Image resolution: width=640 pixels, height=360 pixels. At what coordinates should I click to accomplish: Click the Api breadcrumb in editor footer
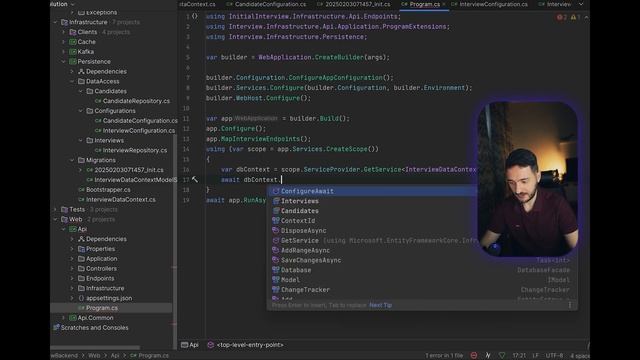point(190,345)
